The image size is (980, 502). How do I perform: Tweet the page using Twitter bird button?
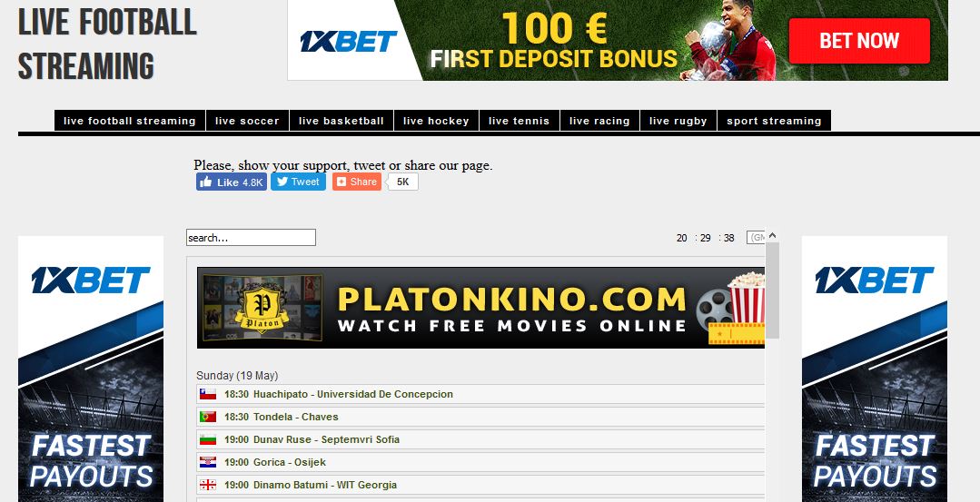tap(298, 182)
